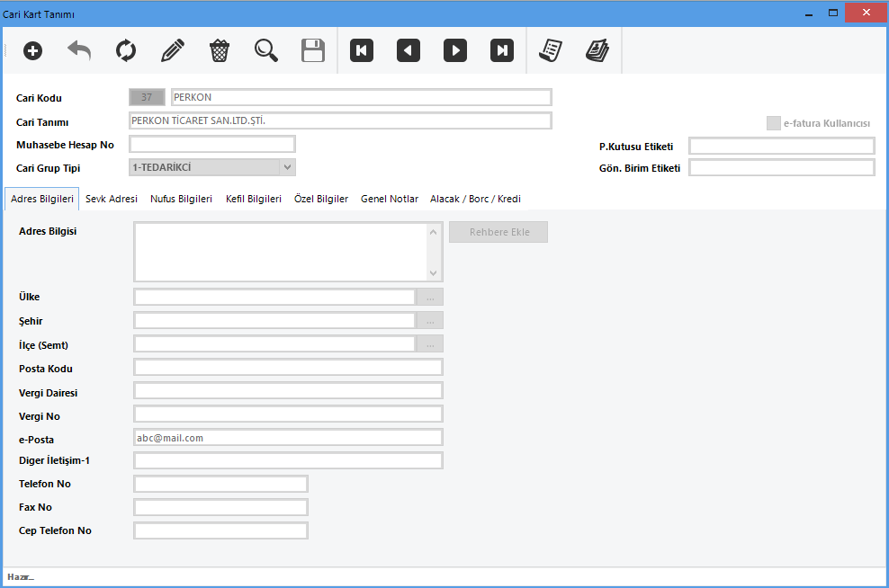Open the Şehir lookup ellipsis button
The height and width of the screenshot is (588, 889).
[x=430, y=321]
